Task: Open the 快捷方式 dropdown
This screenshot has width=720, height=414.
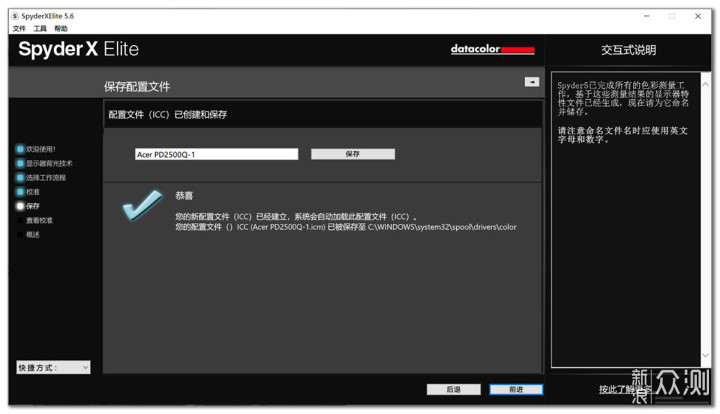Action: coord(53,367)
